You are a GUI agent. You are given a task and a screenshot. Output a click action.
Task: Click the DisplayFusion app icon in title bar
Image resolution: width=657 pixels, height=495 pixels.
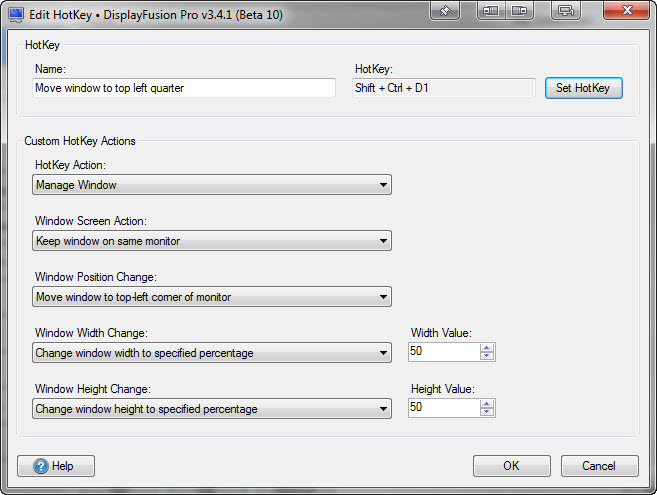[x=16, y=14]
